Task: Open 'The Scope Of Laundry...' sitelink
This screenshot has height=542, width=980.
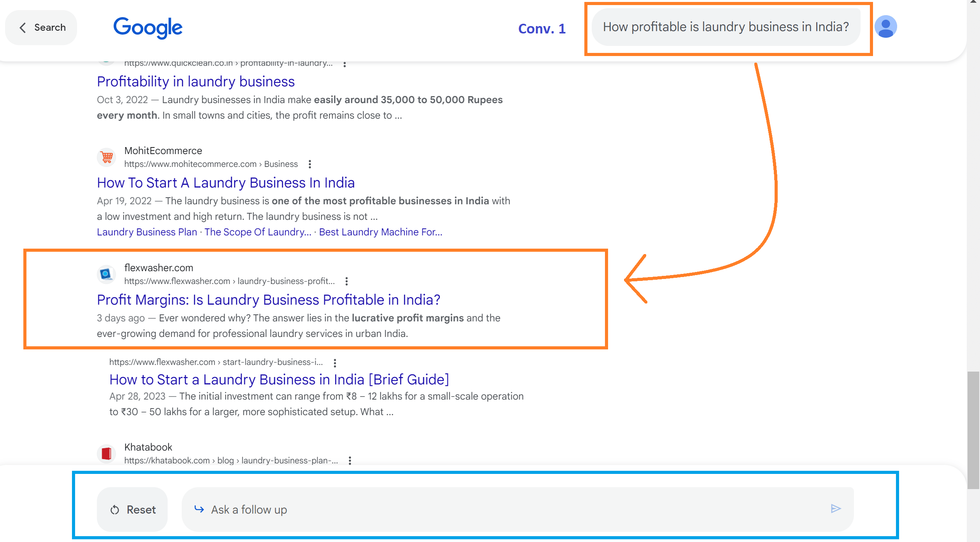Action: pos(258,232)
